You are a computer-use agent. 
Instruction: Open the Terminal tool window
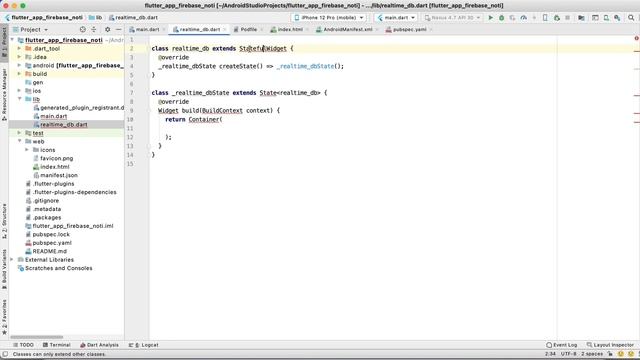point(57,345)
